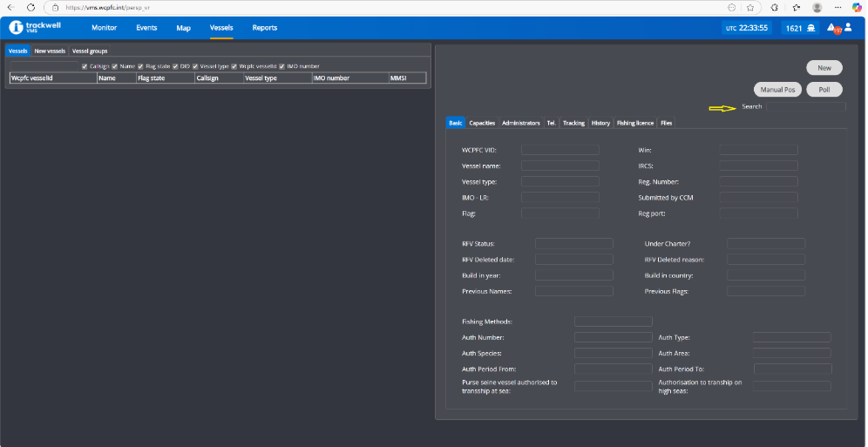The image size is (868, 447).
Task: Sort by Callsign column header
Action: [x=220, y=78]
